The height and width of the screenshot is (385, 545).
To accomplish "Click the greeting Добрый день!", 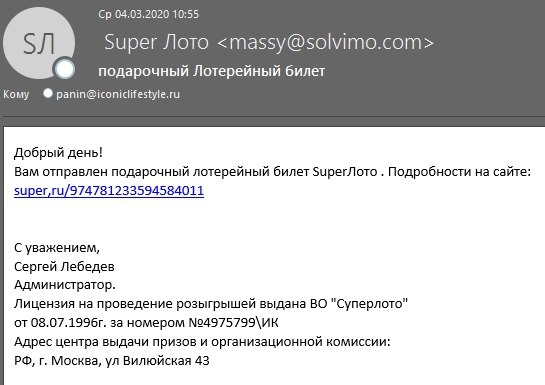I will [58, 153].
